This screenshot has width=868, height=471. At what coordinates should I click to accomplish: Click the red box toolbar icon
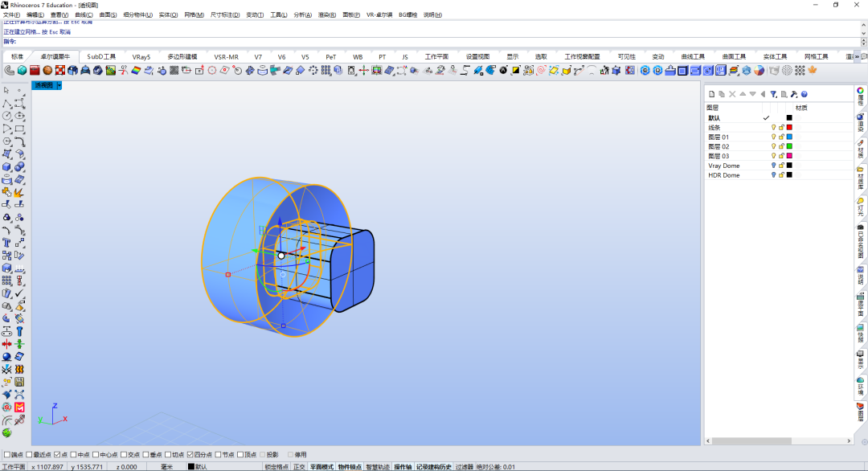tap(35, 70)
